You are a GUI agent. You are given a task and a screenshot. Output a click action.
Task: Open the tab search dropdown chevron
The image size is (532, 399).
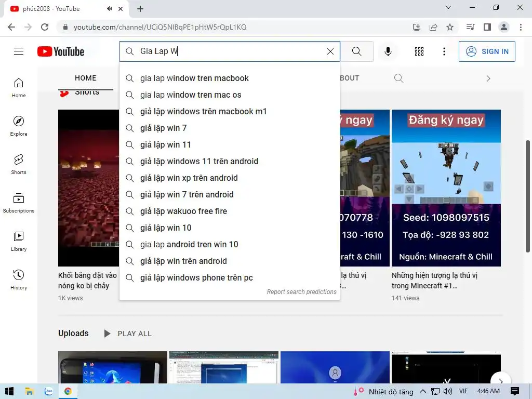[448, 7]
